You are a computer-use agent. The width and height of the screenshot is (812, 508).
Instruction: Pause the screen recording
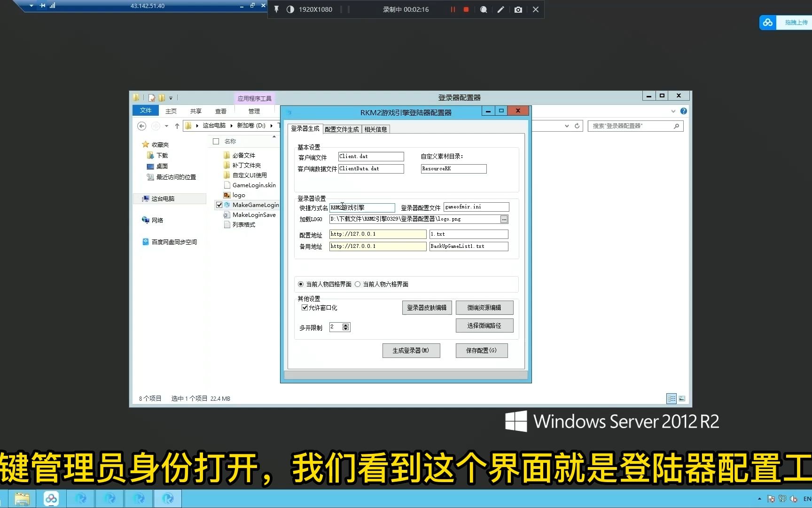click(453, 9)
